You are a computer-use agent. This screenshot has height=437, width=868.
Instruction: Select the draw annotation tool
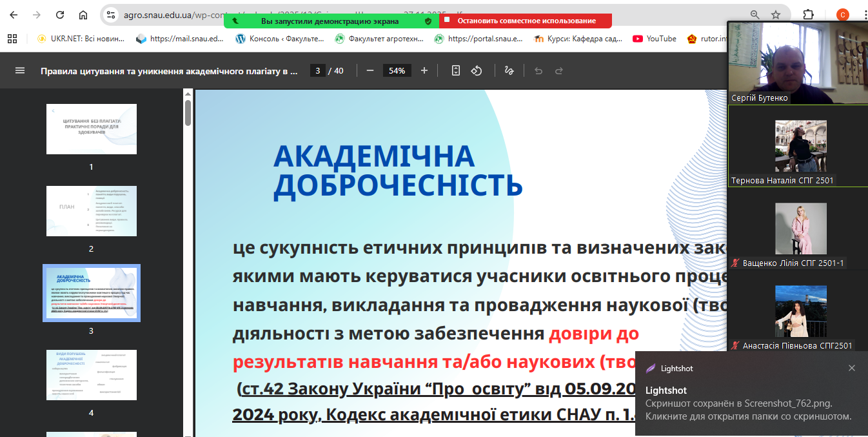(x=509, y=71)
